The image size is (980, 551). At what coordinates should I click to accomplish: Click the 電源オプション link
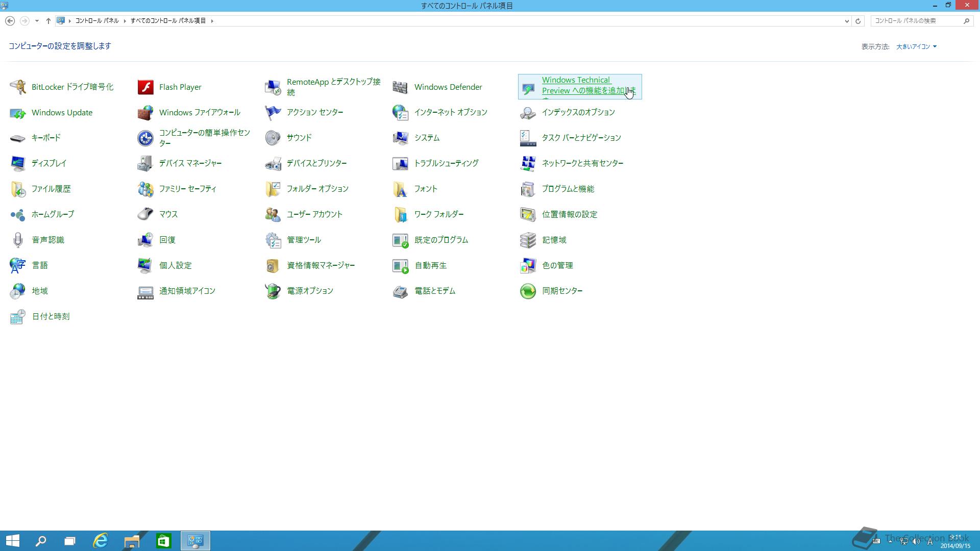pyautogui.click(x=310, y=291)
